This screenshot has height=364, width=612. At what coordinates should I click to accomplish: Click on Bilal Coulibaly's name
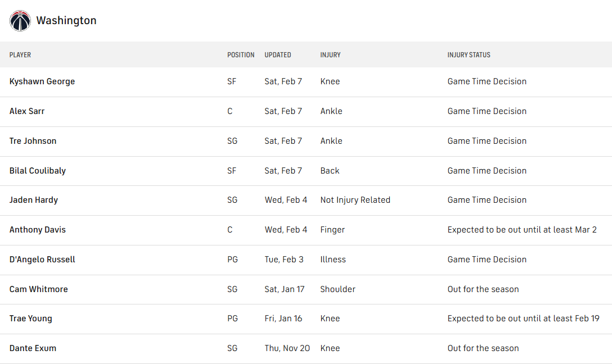click(x=38, y=171)
